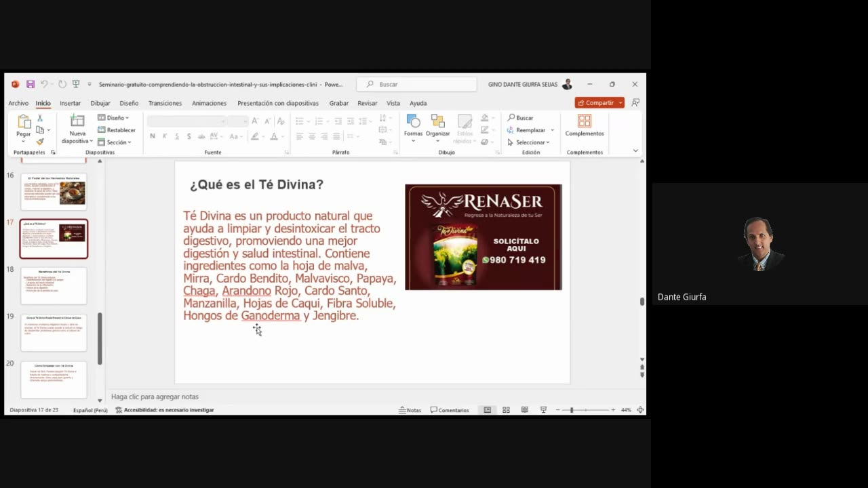Click the text highlight color pen
The image size is (868, 488).
pyautogui.click(x=254, y=136)
